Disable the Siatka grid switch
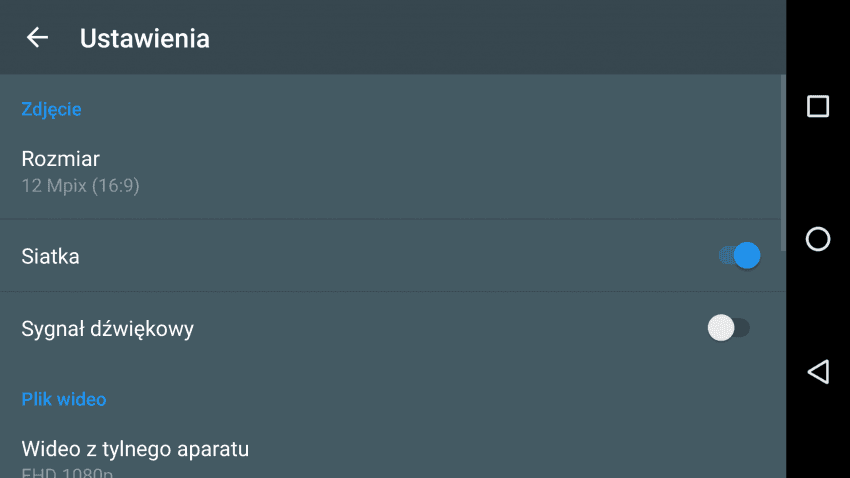The height and width of the screenshot is (478, 850). point(739,256)
